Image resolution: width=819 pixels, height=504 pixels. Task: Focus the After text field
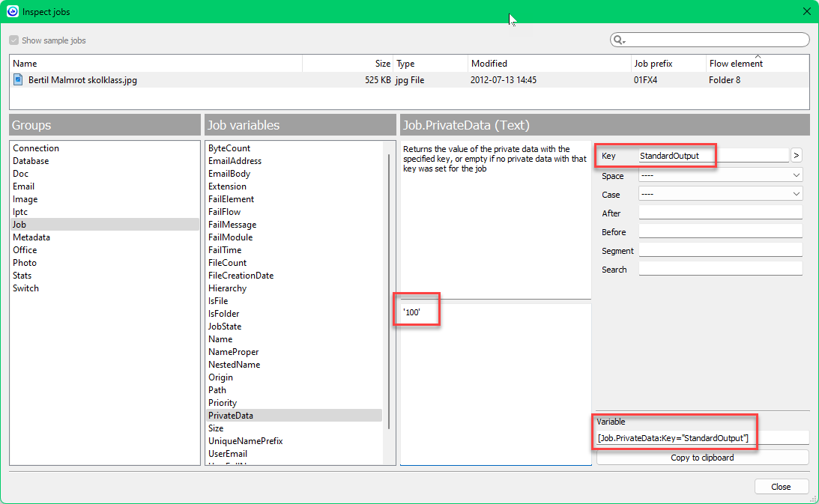coord(719,213)
